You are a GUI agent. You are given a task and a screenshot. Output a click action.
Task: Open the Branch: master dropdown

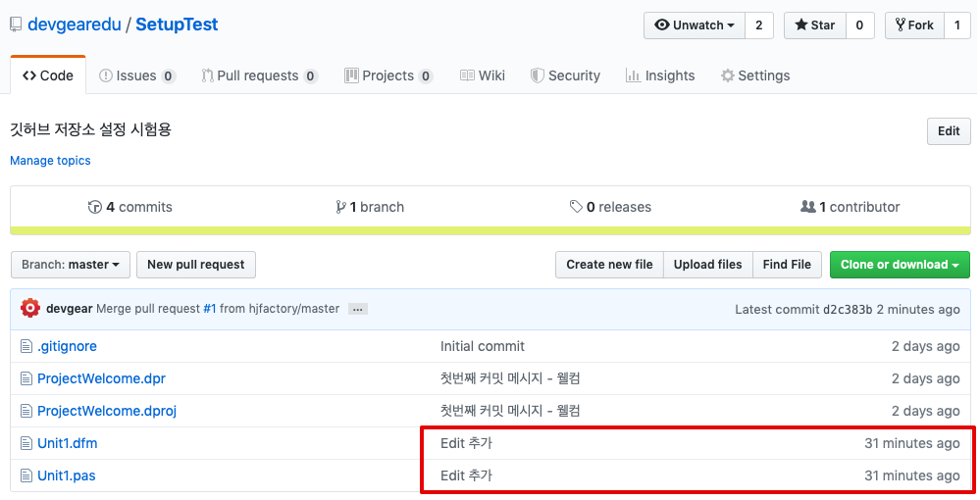[x=71, y=265]
